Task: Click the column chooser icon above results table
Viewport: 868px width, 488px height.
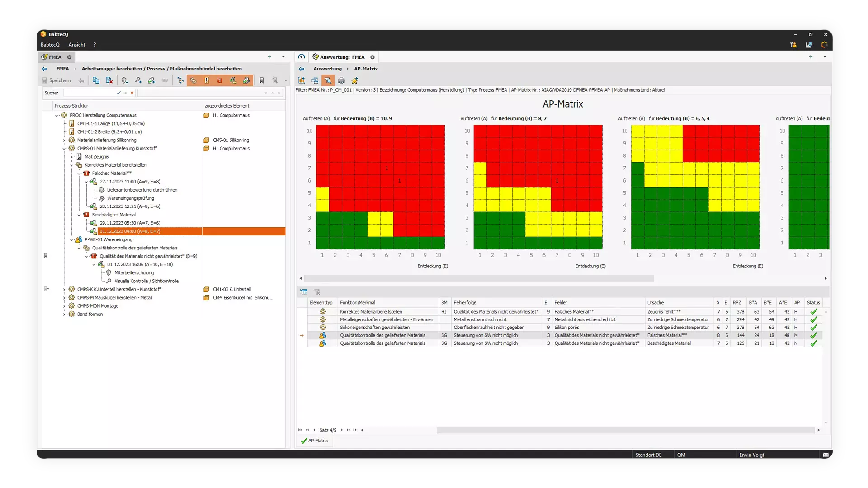Action: click(x=304, y=292)
